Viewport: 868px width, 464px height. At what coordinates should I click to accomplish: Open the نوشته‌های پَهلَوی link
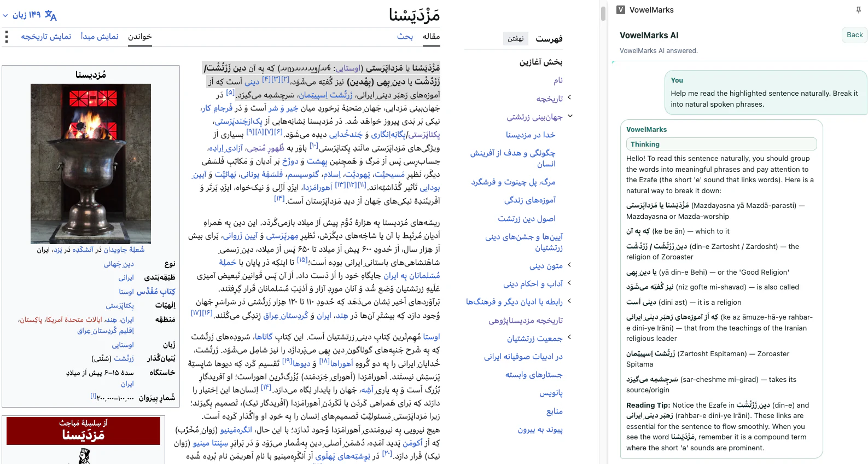(343, 456)
